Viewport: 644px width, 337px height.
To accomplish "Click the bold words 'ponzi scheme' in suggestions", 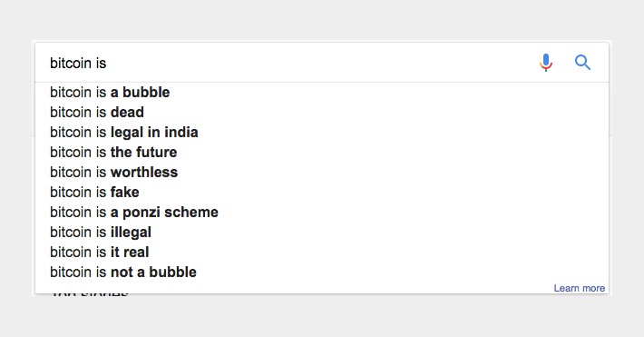I will pos(171,213).
